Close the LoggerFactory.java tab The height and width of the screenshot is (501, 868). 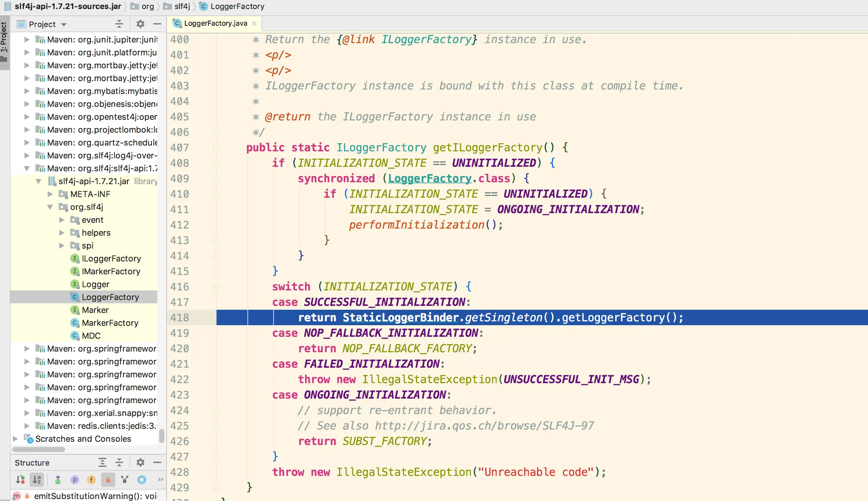pyautogui.click(x=254, y=24)
